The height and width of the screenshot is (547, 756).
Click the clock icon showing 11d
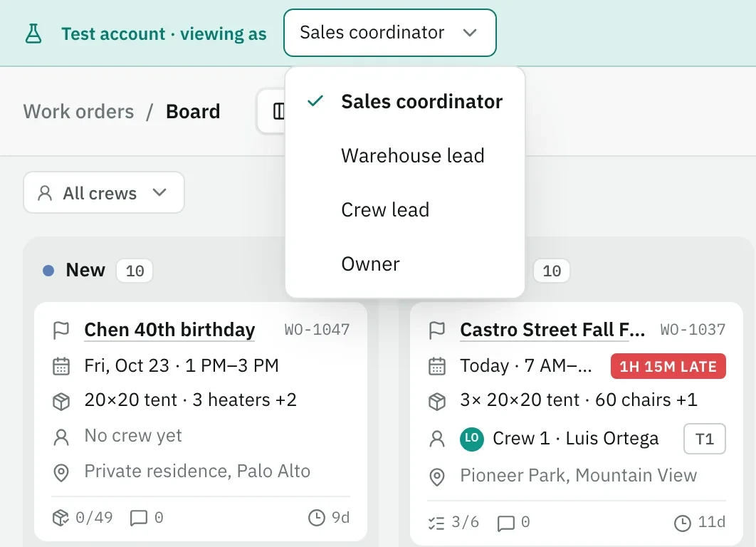click(x=682, y=522)
